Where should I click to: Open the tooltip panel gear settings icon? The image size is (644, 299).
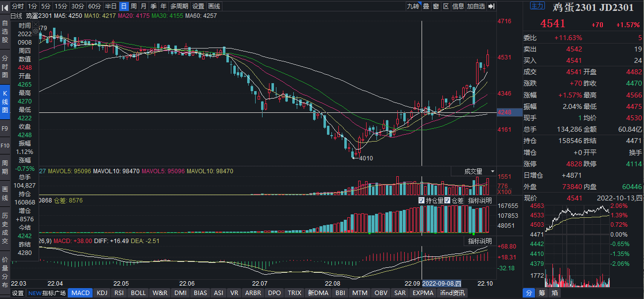pyautogui.click(x=36, y=31)
